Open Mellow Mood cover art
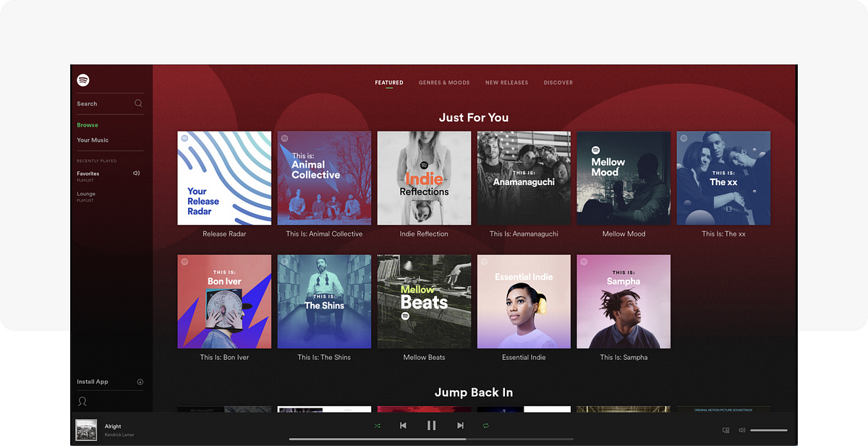868x446 pixels. pos(624,178)
